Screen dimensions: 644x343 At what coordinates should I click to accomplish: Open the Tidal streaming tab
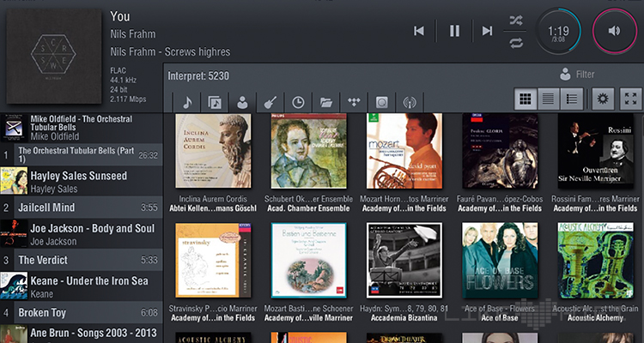[354, 102]
